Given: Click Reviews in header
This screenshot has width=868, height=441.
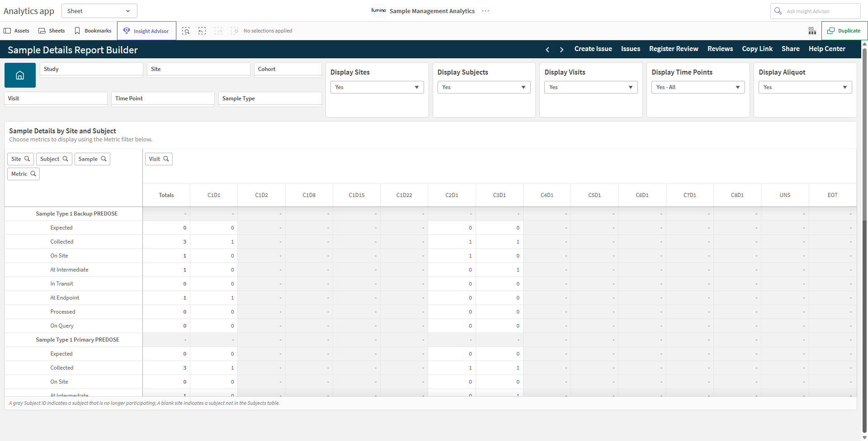Looking at the screenshot, I should [x=720, y=49].
